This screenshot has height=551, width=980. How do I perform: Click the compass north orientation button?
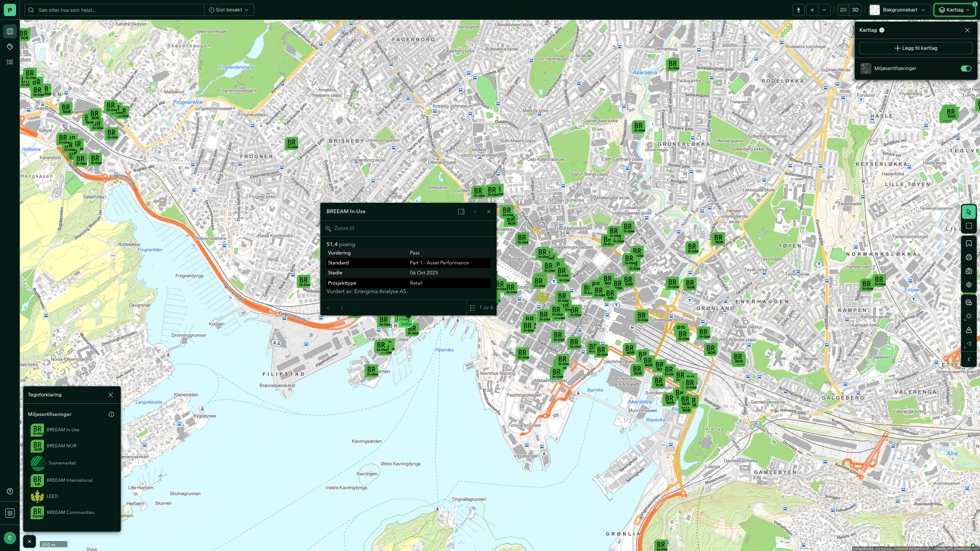(799, 10)
